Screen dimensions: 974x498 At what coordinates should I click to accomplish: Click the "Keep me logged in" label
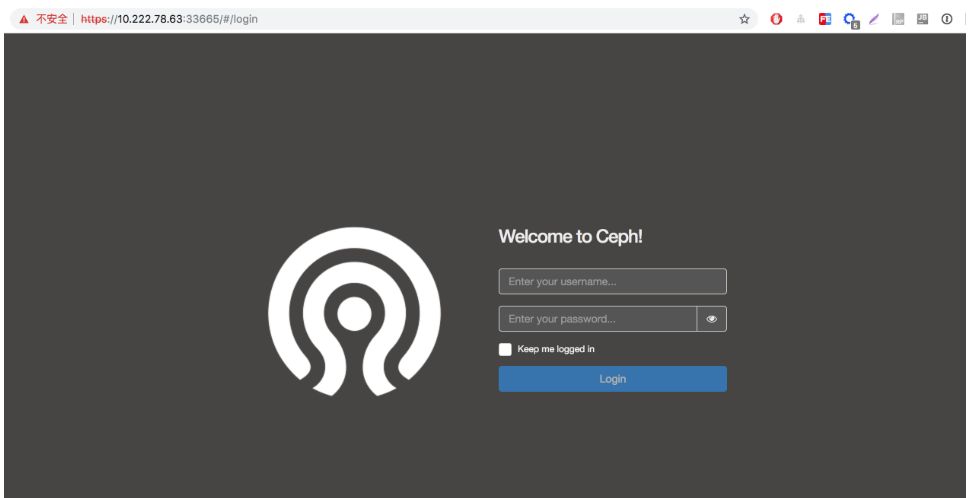pos(556,349)
